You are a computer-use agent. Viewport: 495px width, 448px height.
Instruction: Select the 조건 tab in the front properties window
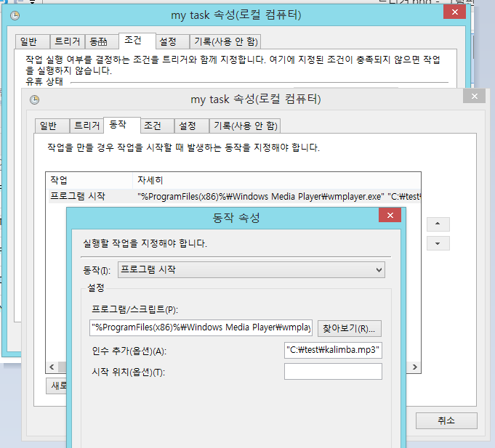(153, 126)
